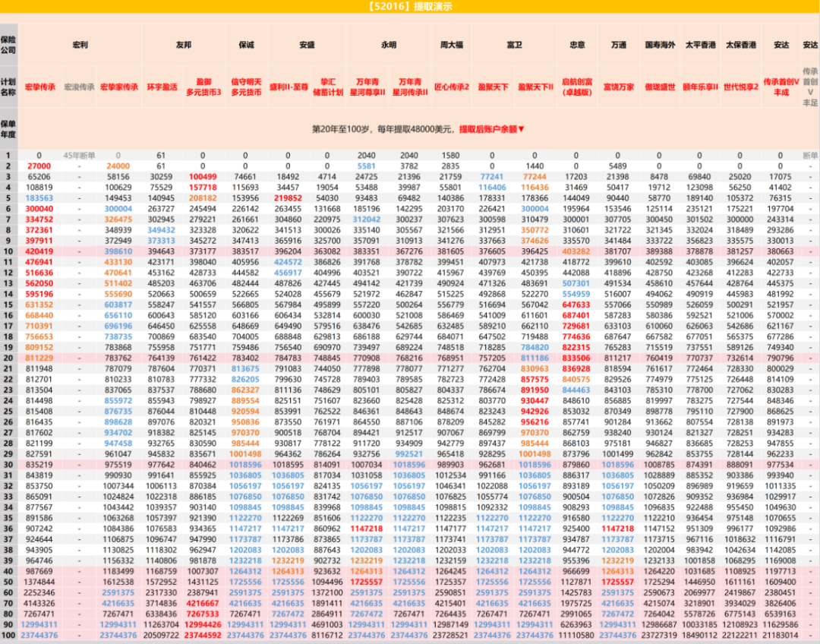This screenshot has height=644, width=820.
Task: Select the 富饶万家 plan name
Action: point(618,87)
